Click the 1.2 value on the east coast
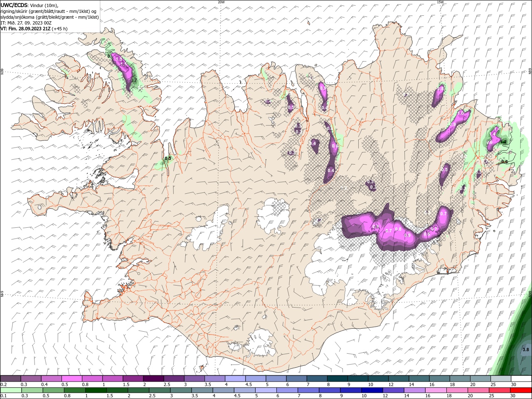Screen dimensions: 532x399 [x=503, y=142]
